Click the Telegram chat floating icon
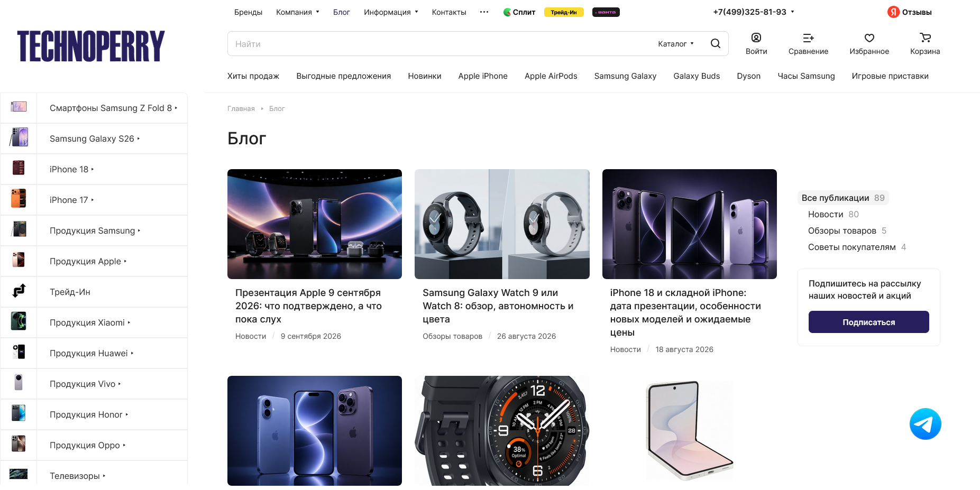This screenshot has height=490, width=980. pyautogui.click(x=925, y=424)
